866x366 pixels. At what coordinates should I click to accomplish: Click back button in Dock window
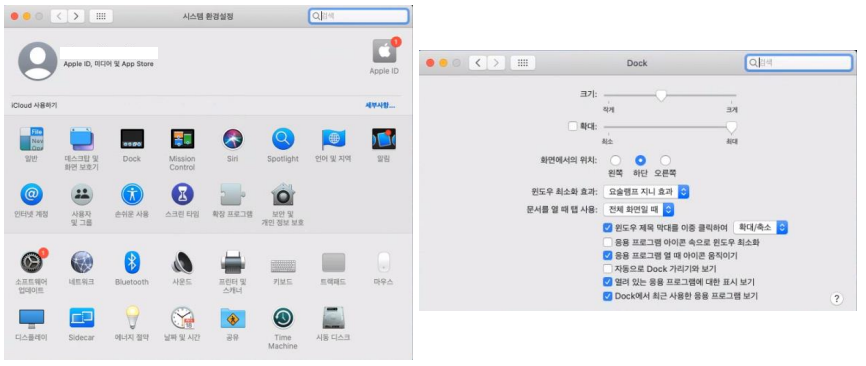pyautogui.click(x=478, y=63)
